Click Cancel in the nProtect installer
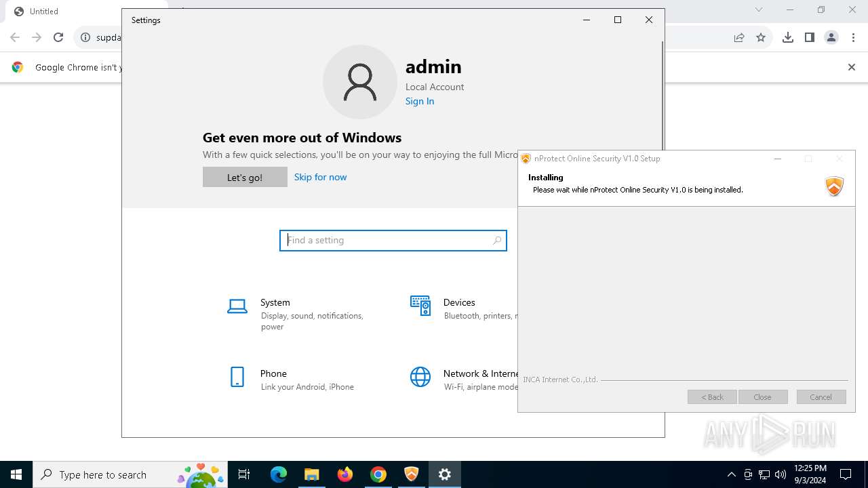This screenshot has height=488, width=868. pyautogui.click(x=821, y=397)
